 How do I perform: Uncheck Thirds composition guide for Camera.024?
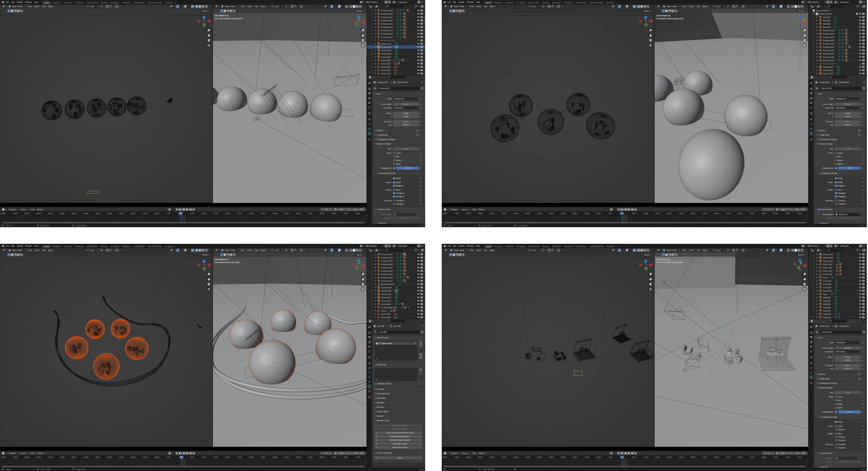(x=394, y=178)
